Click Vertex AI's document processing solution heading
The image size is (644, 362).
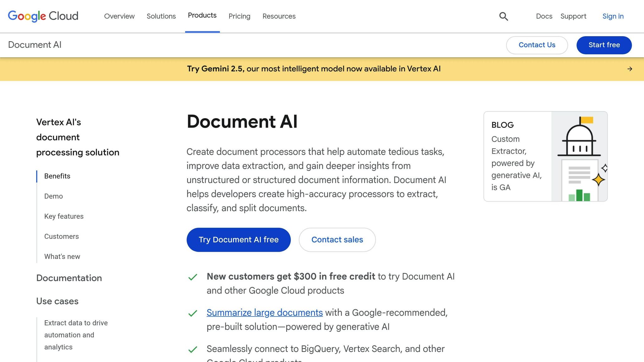tap(78, 137)
